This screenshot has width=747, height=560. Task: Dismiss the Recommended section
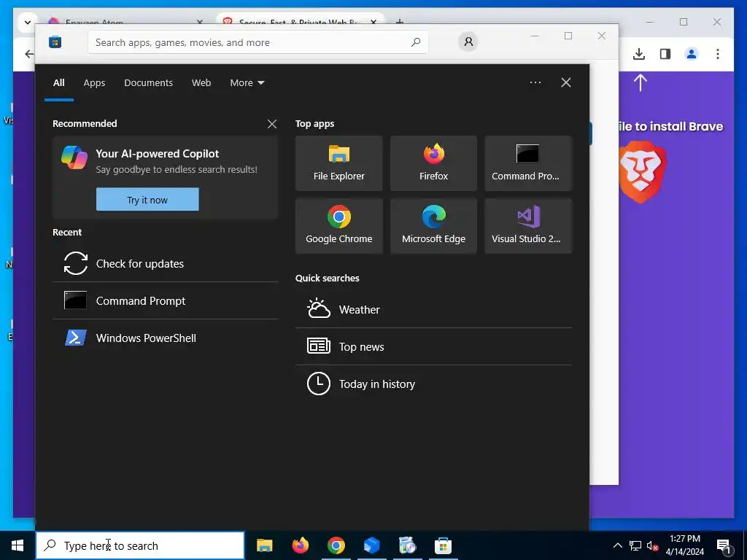tap(272, 124)
